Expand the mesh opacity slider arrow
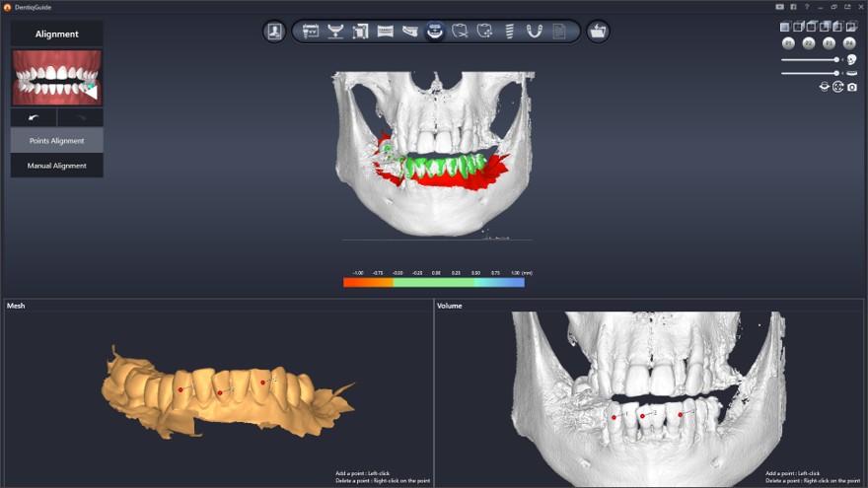Screen dimensions: 868x488 click(842, 73)
